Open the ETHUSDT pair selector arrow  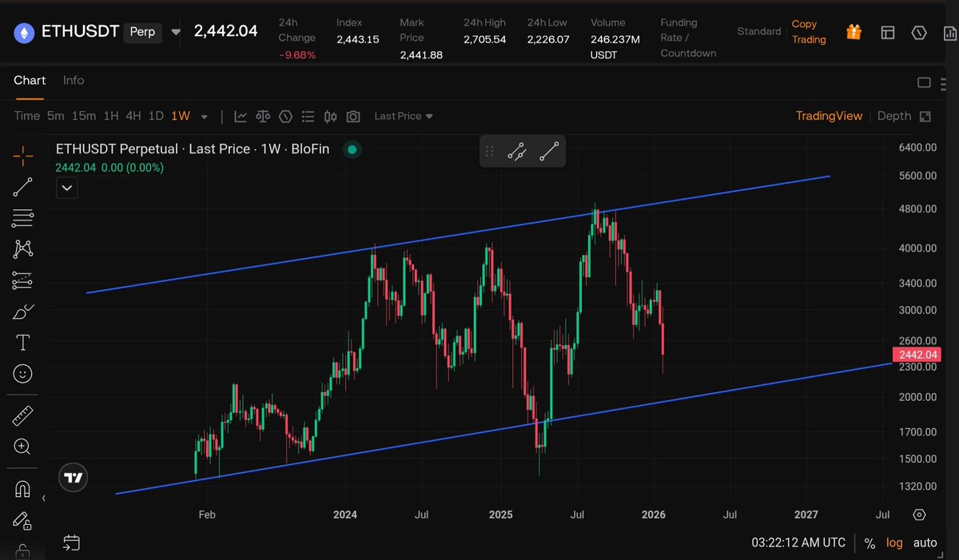click(174, 33)
